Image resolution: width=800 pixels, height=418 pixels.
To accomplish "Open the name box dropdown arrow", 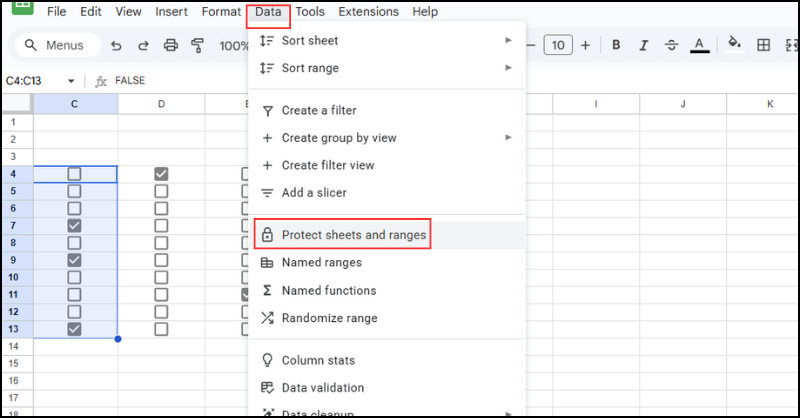I will tap(71, 81).
